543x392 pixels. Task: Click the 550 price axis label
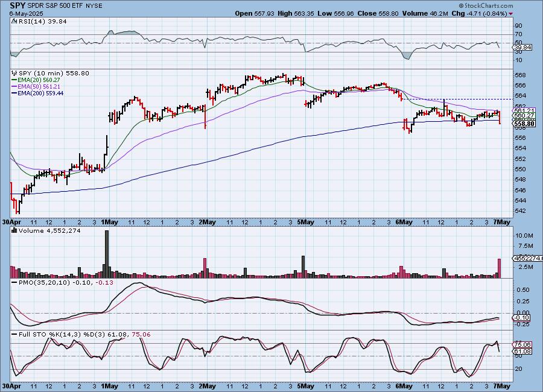tap(520, 169)
